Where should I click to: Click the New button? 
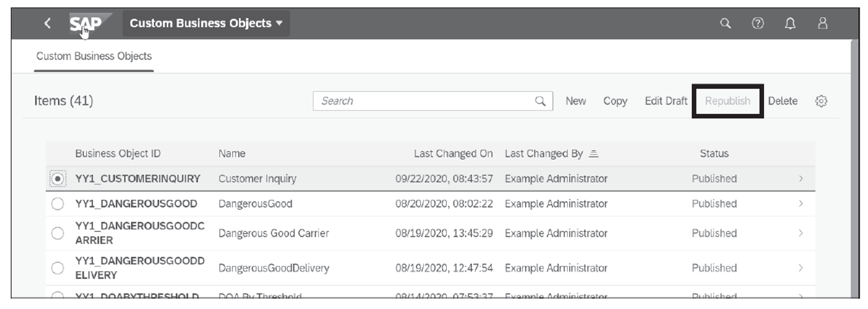pos(575,101)
